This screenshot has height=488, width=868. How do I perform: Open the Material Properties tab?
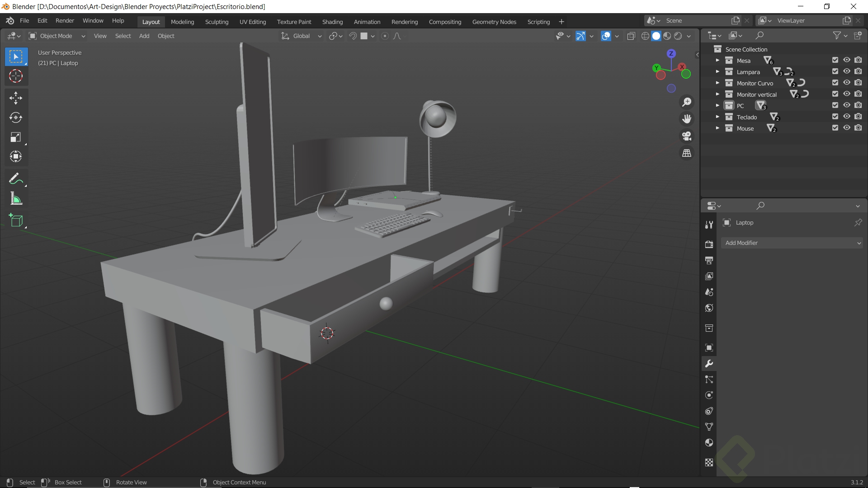[709, 443]
